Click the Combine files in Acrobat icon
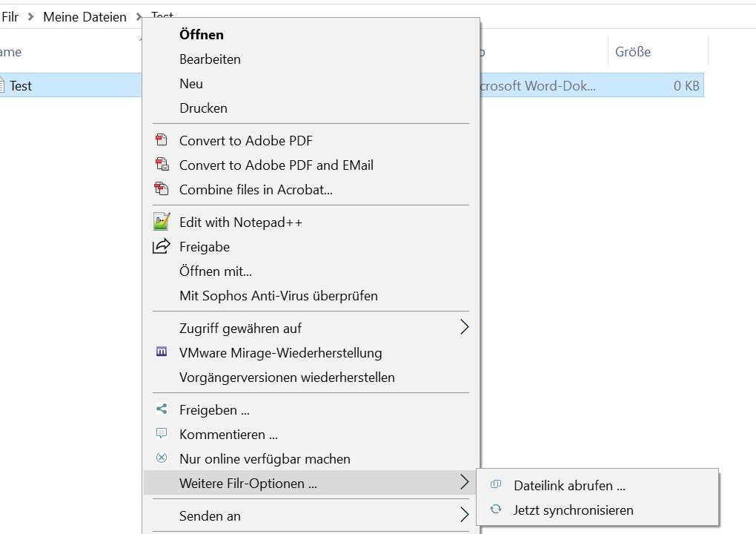Image resolution: width=756 pixels, height=534 pixels. click(161, 189)
